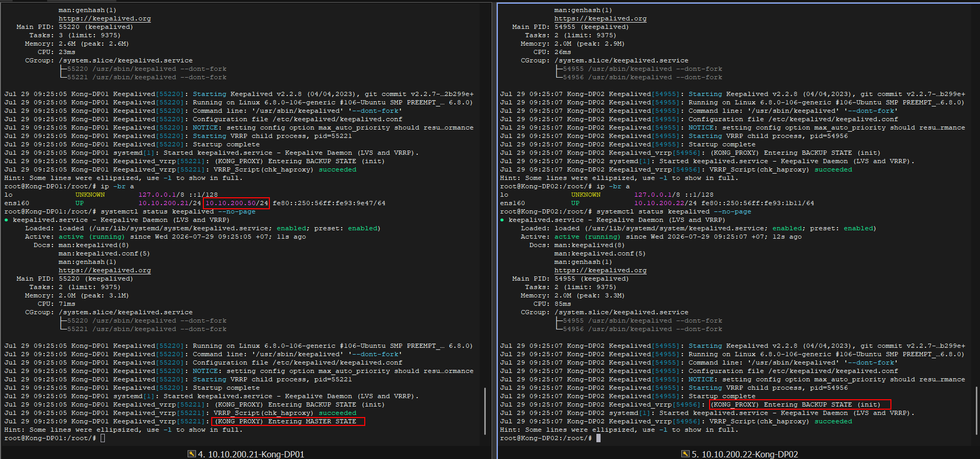Click ens160 interface name in Kong-DP01 pane
The height and width of the screenshot is (459, 980).
tap(17, 203)
